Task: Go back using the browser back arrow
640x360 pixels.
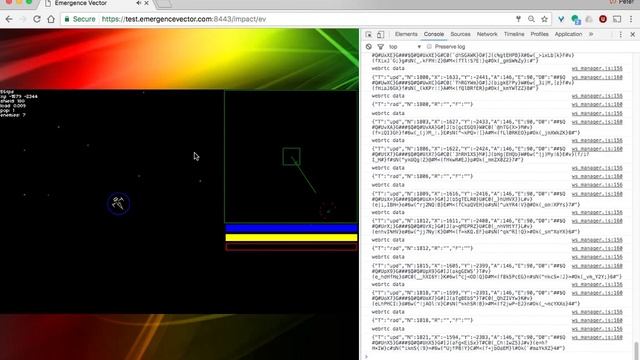Action: pos(9,19)
